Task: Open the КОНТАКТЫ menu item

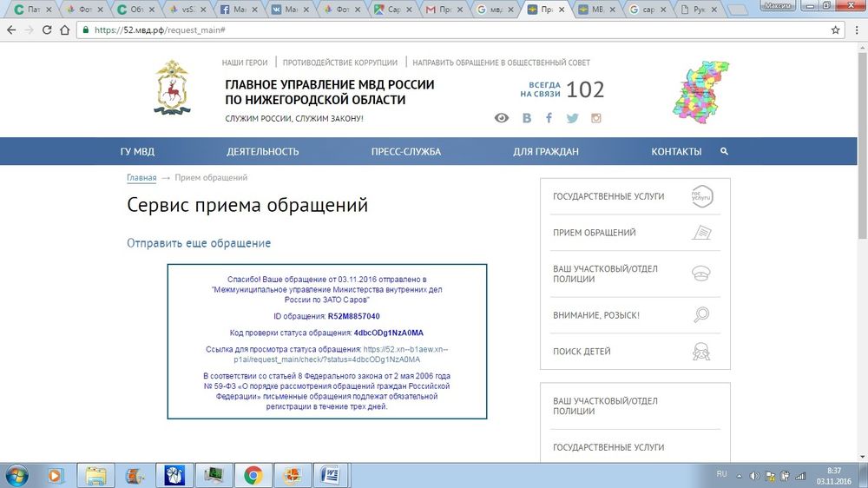Action: tap(676, 152)
